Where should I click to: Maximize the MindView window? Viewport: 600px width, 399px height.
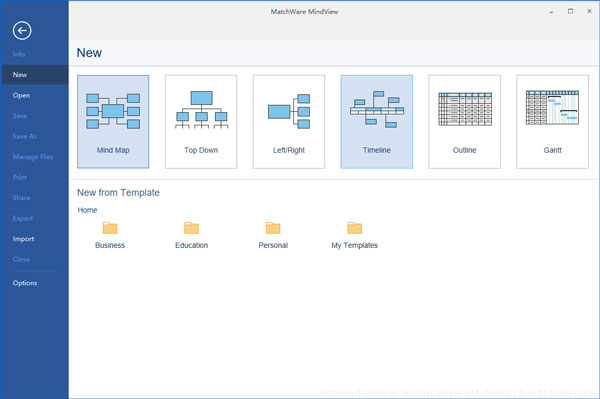[571, 11]
